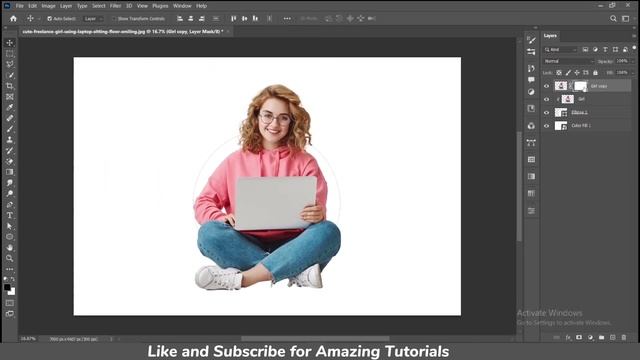Select the Lasso tool
The height and width of the screenshot is (360, 640).
point(10,64)
